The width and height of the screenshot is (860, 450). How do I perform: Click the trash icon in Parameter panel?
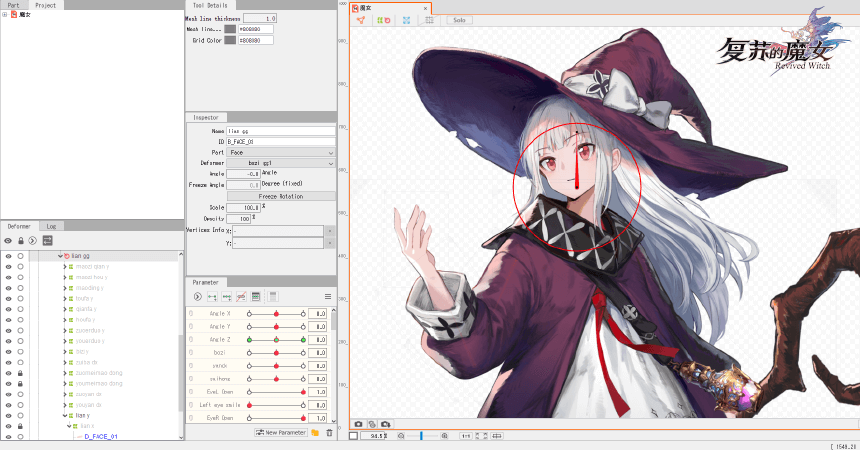pos(330,433)
